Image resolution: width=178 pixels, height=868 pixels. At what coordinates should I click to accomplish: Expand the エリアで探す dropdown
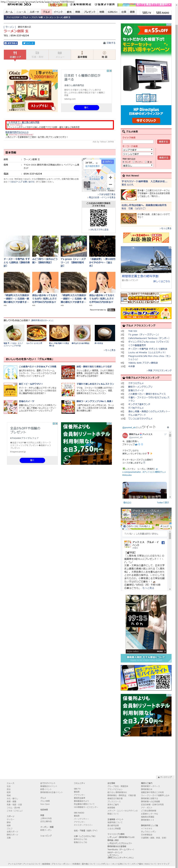[x=138, y=150]
